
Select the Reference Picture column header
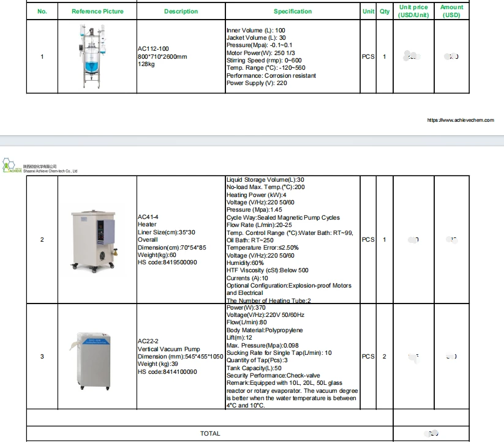[97, 11]
